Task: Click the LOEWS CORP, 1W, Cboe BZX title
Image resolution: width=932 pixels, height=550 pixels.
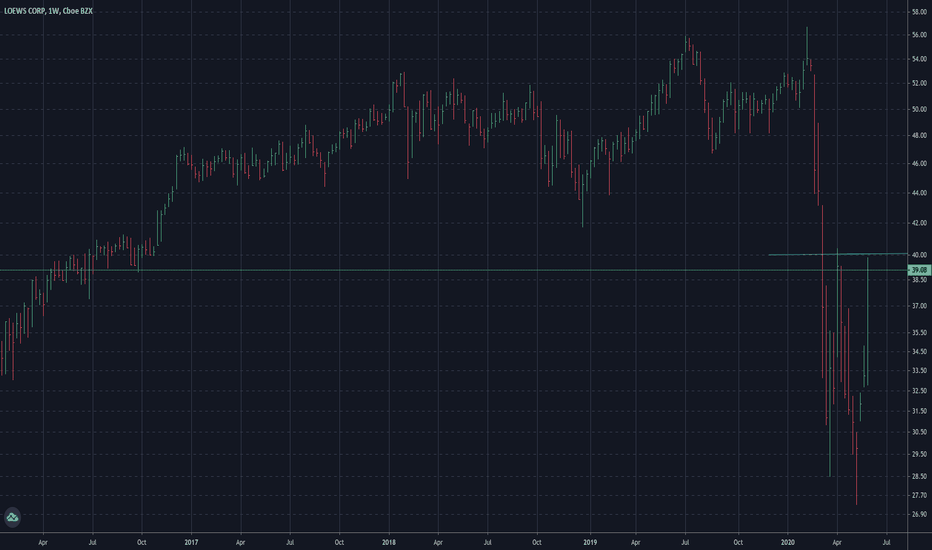Action: point(48,11)
